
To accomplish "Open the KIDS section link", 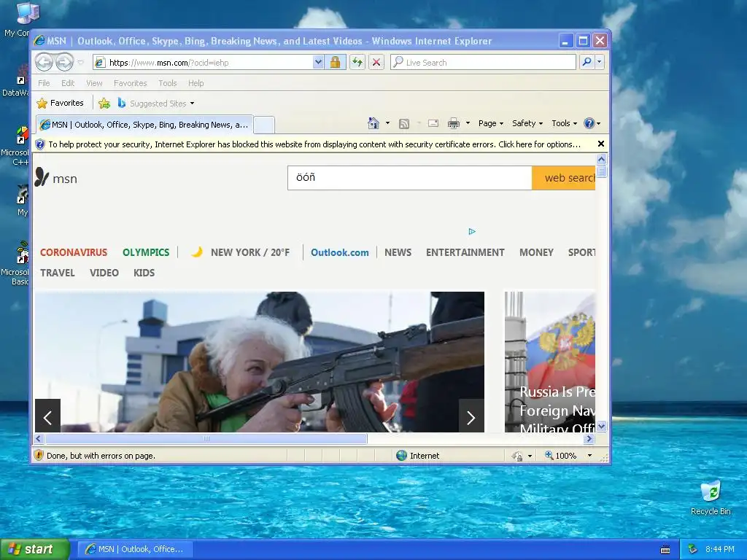I will coord(144,273).
